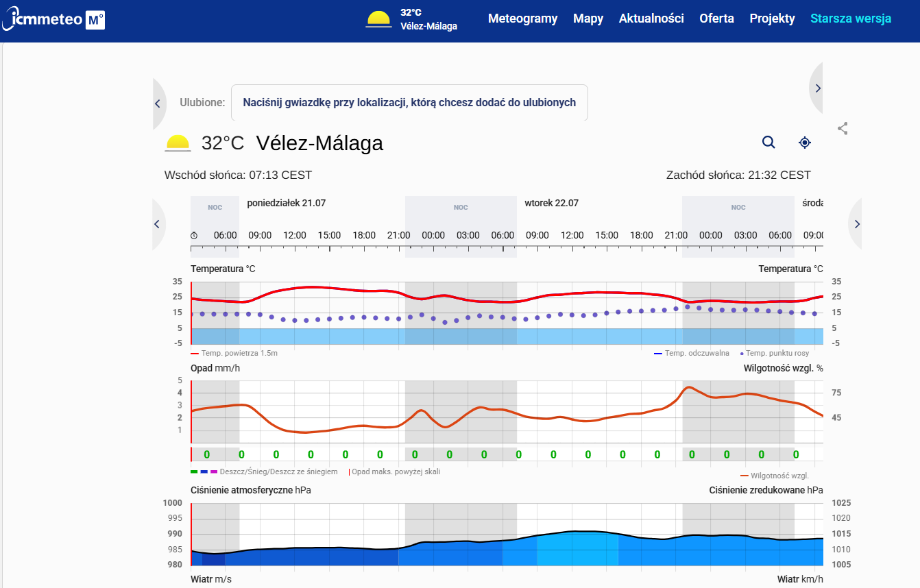Click 'Temp. odczuwalna' legend entry
The height and width of the screenshot is (588, 920).
click(x=692, y=354)
